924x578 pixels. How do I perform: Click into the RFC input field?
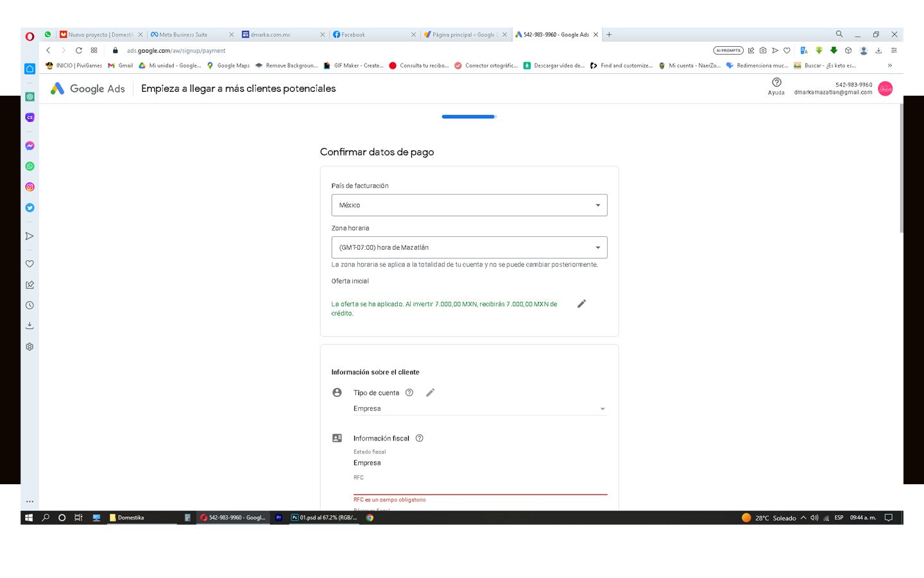pyautogui.click(x=479, y=487)
